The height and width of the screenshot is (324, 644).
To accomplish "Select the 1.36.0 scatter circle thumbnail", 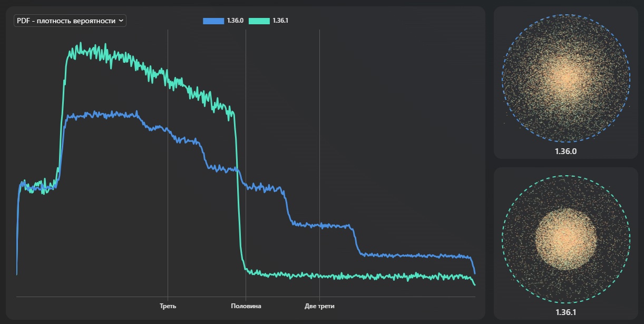I will pos(566,78).
